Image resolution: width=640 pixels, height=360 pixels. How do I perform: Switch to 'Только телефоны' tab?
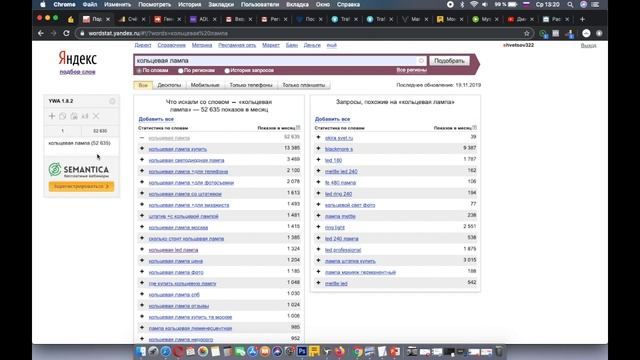pos(251,85)
